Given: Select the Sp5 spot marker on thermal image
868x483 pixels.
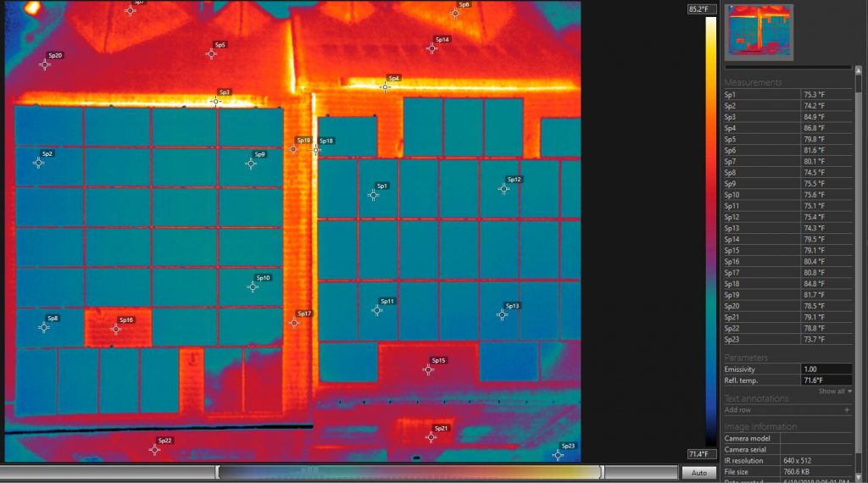Looking at the screenshot, I should [x=211, y=53].
